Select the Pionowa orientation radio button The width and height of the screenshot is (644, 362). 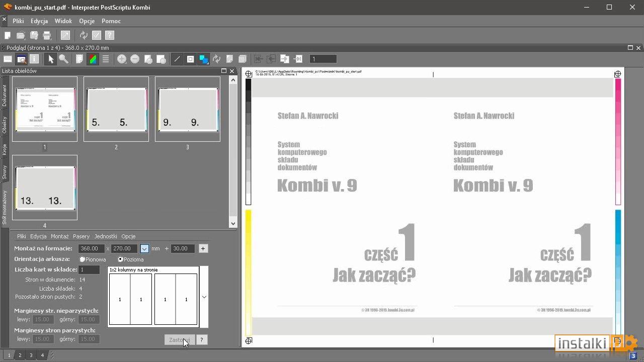[x=83, y=259]
